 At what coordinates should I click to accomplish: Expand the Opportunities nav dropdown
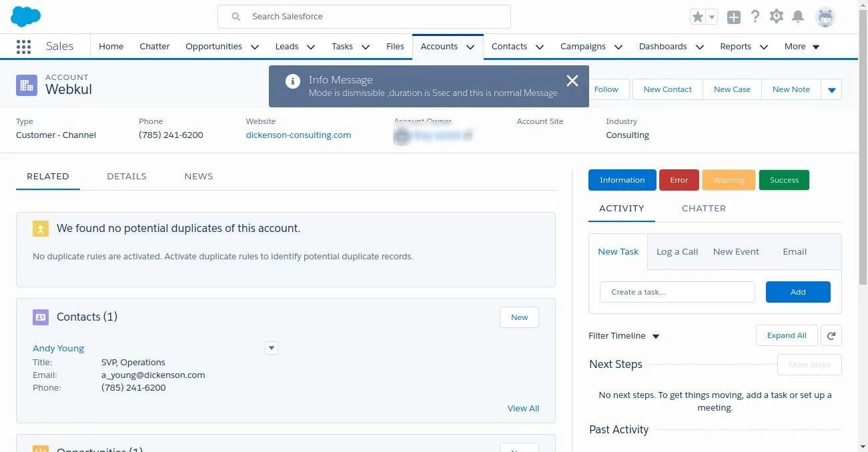point(255,47)
